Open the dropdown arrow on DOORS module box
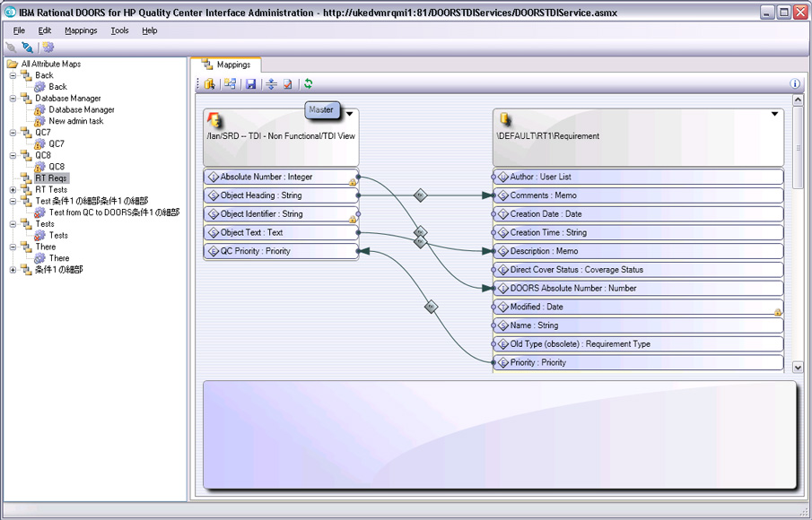This screenshot has height=520, width=812. click(350, 114)
